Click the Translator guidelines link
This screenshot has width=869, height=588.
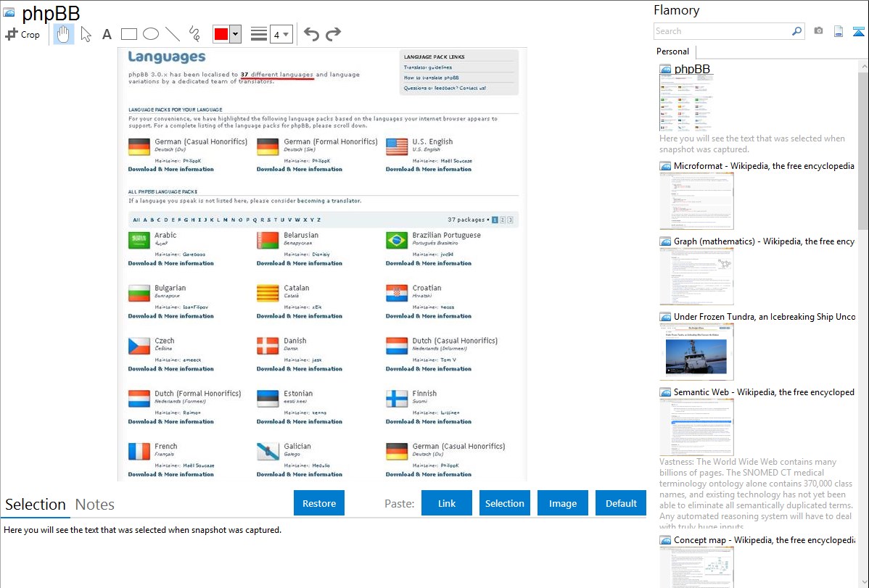click(427, 67)
